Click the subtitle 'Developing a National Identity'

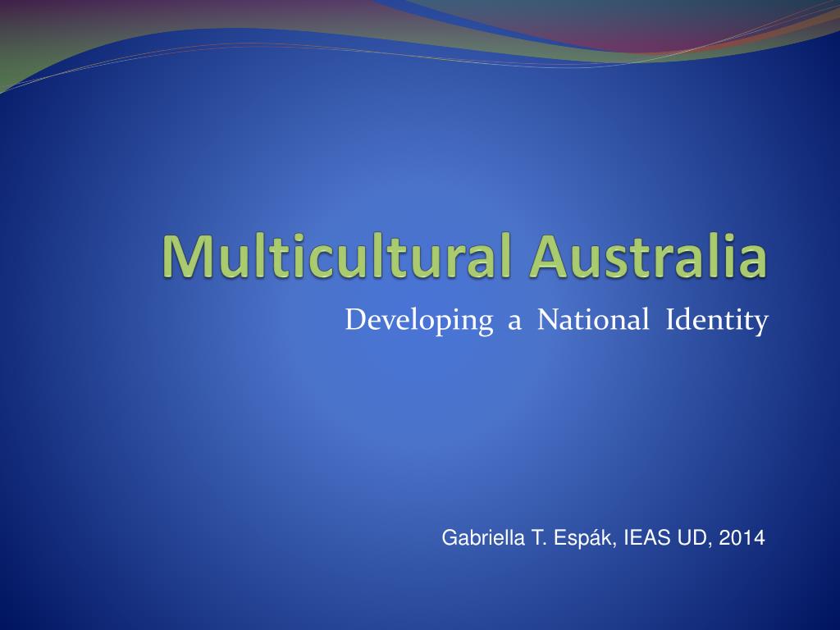click(x=556, y=320)
